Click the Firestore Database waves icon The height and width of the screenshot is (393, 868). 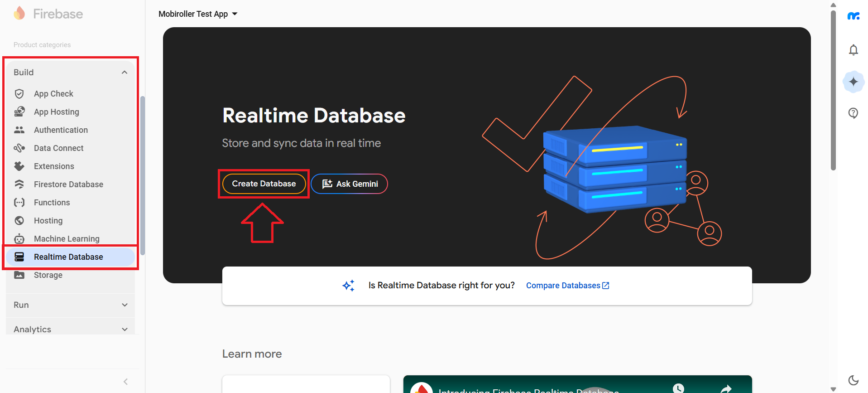coord(19,184)
